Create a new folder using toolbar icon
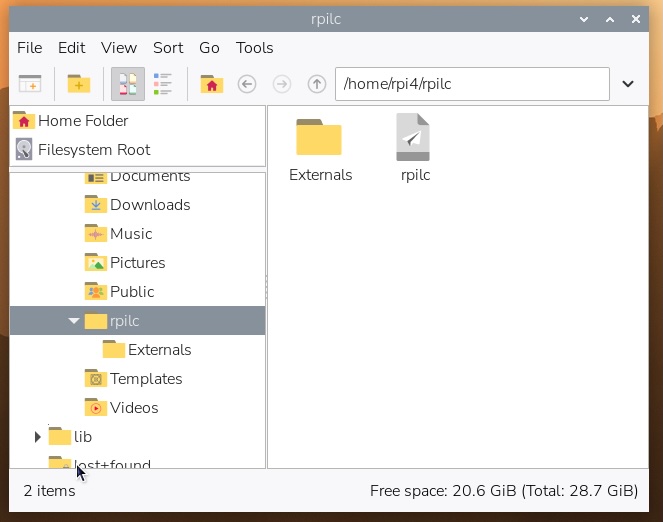Image resolution: width=663 pixels, height=522 pixels. (79, 84)
